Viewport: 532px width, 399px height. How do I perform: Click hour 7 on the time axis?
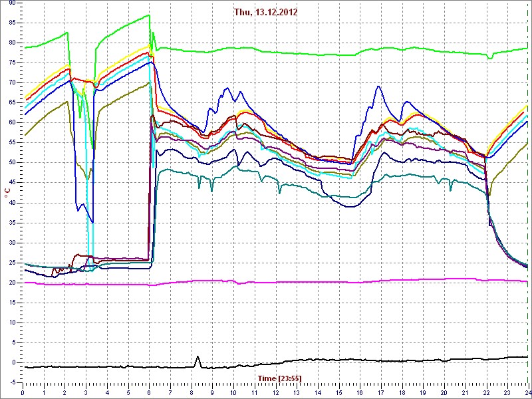click(170, 392)
